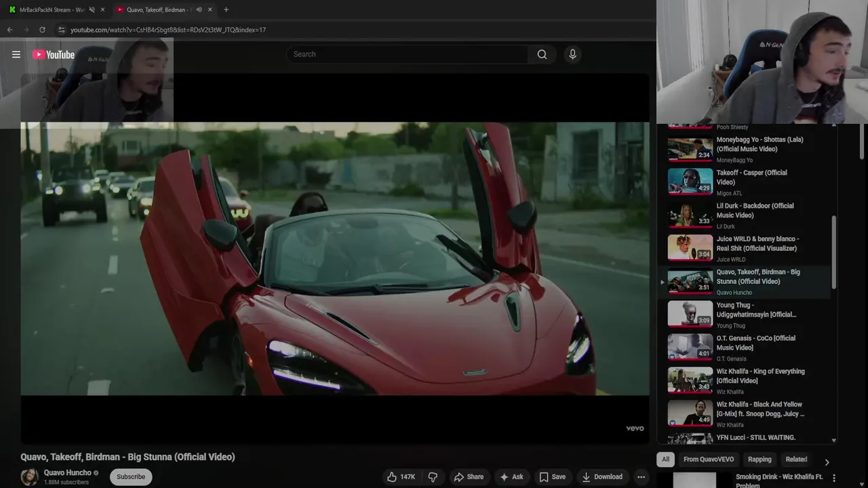
Task: Open Smoking Drink - Wiz Khalifa recommendation
Action: tap(778, 481)
